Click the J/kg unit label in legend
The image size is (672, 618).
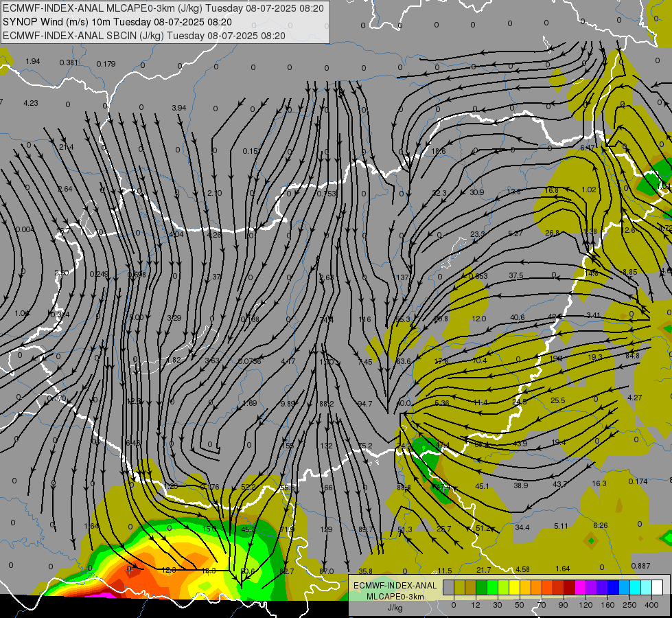coord(395,608)
